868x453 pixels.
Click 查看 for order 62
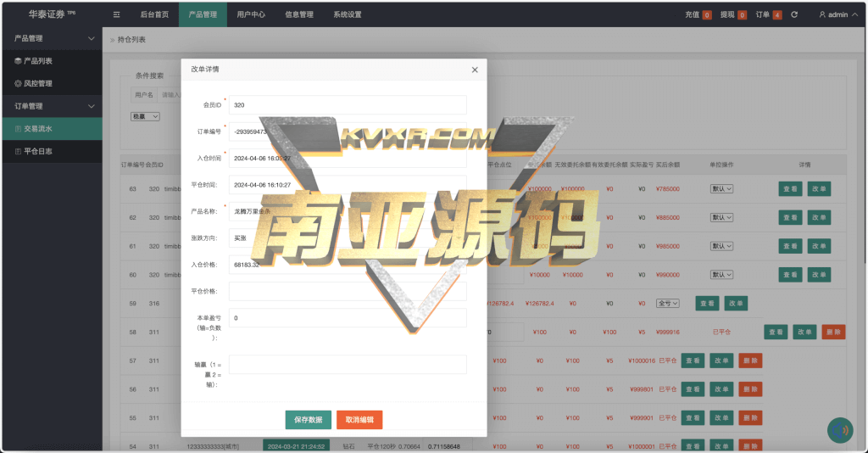pos(790,218)
